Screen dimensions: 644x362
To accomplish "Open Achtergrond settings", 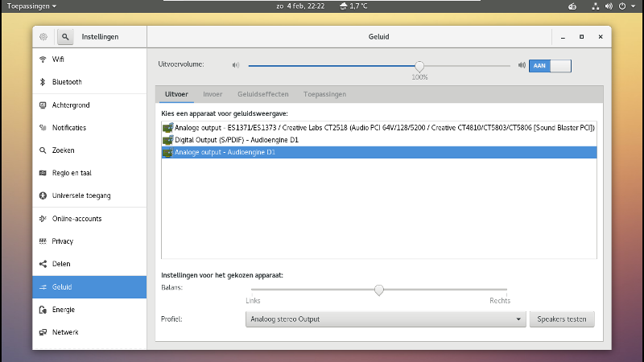I will coord(89,105).
